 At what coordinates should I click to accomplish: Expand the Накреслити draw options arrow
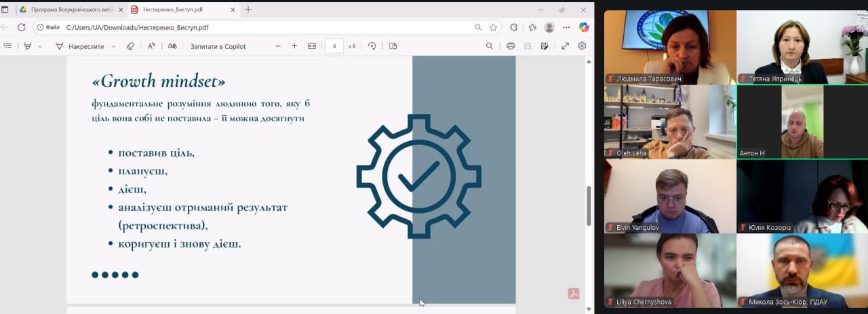tap(113, 46)
